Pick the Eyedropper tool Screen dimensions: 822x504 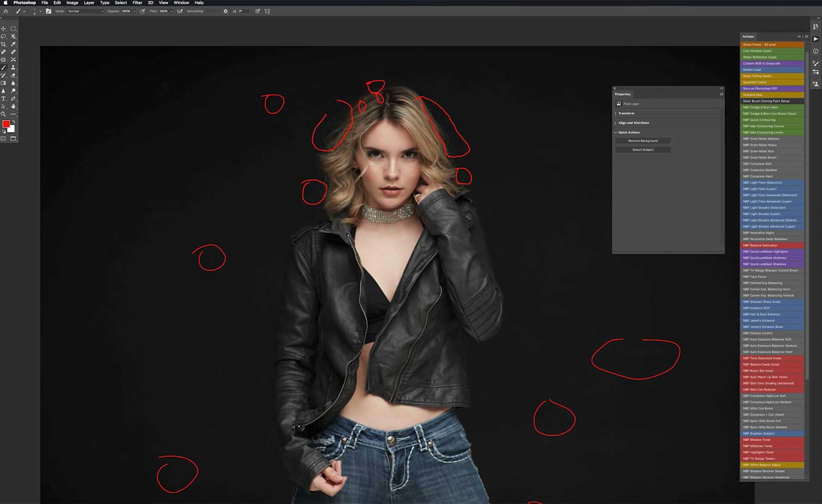pos(13,44)
